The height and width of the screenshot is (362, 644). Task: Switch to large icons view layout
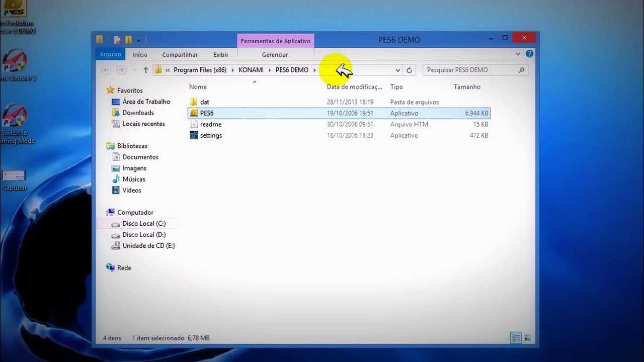527,338
